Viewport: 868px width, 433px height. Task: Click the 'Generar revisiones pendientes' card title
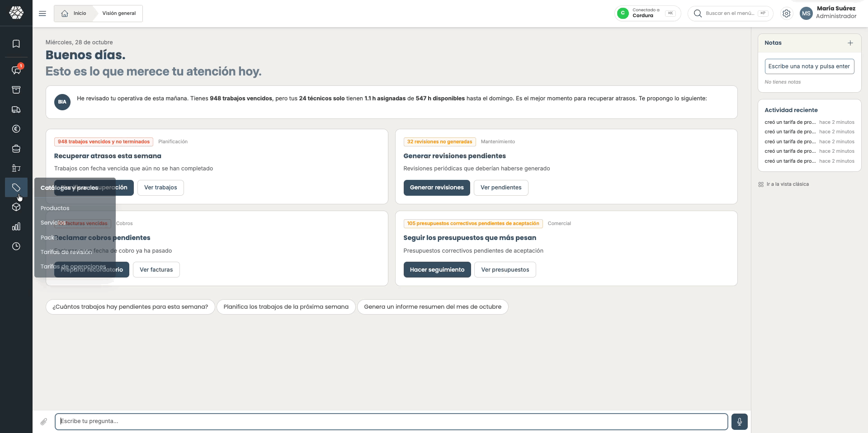point(454,156)
